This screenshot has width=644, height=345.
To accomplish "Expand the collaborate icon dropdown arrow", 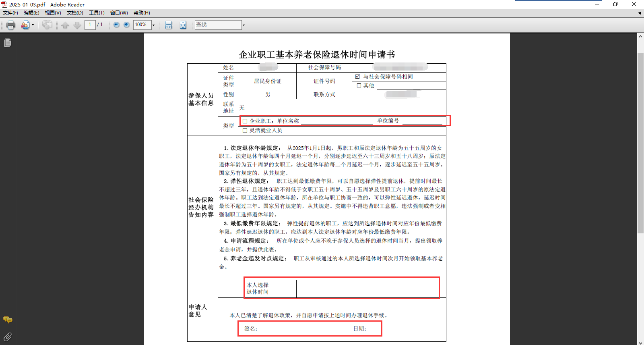I will [33, 25].
